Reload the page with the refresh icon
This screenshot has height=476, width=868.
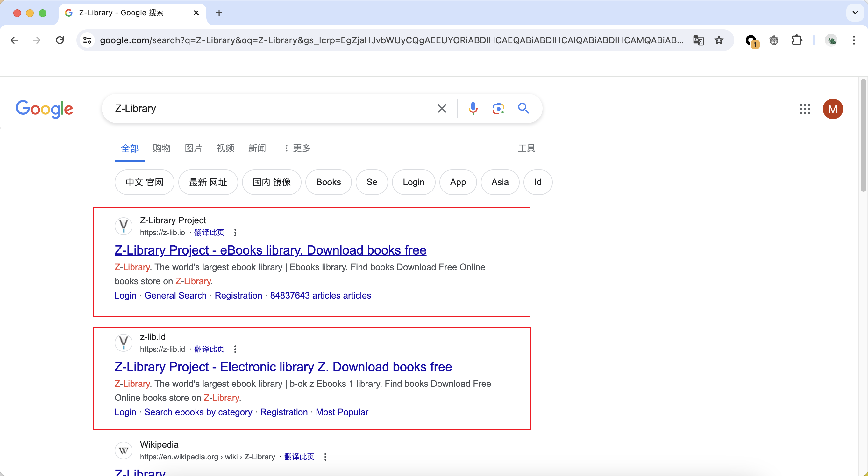pyautogui.click(x=60, y=40)
